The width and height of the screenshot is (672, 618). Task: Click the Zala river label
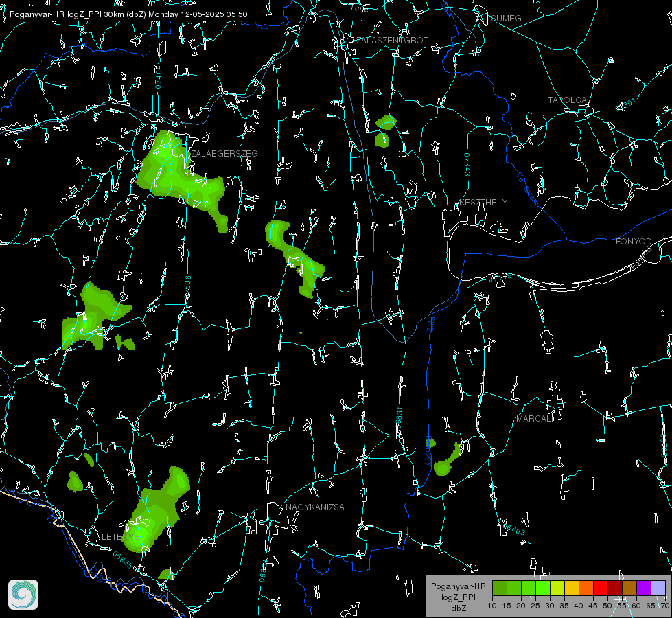430,323
